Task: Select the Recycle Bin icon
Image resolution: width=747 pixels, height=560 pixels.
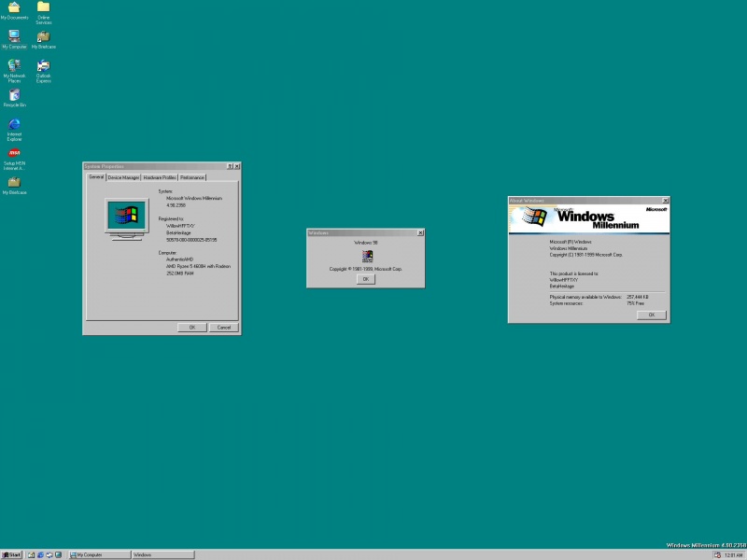Action: pyautogui.click(x=14, y=98)
